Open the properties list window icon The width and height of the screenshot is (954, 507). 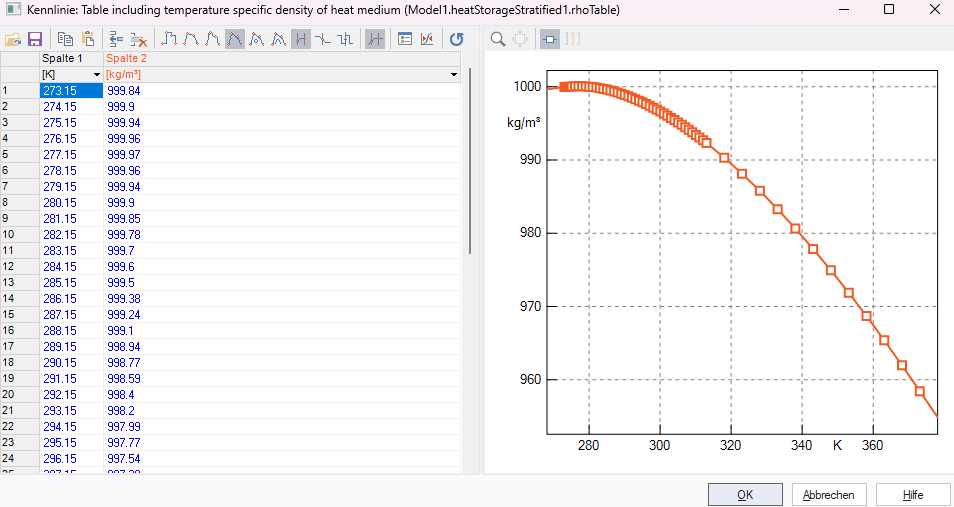coord(405,40)
